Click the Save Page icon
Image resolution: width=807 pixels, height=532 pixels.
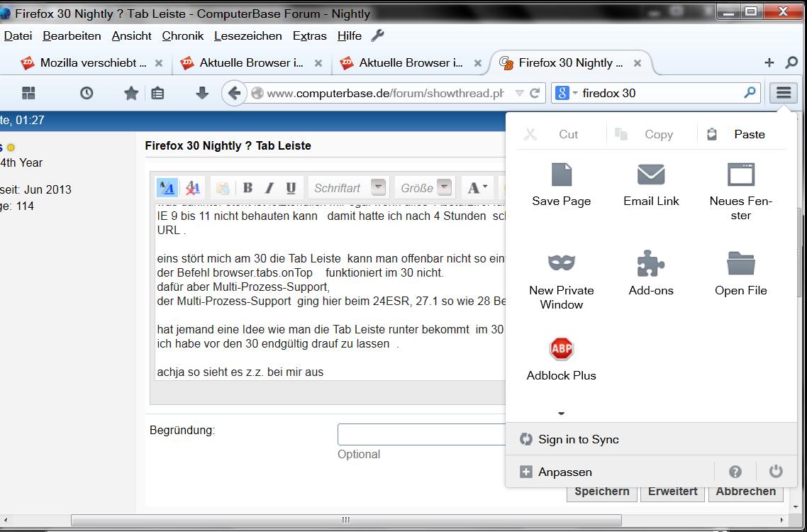click(562, 174)
